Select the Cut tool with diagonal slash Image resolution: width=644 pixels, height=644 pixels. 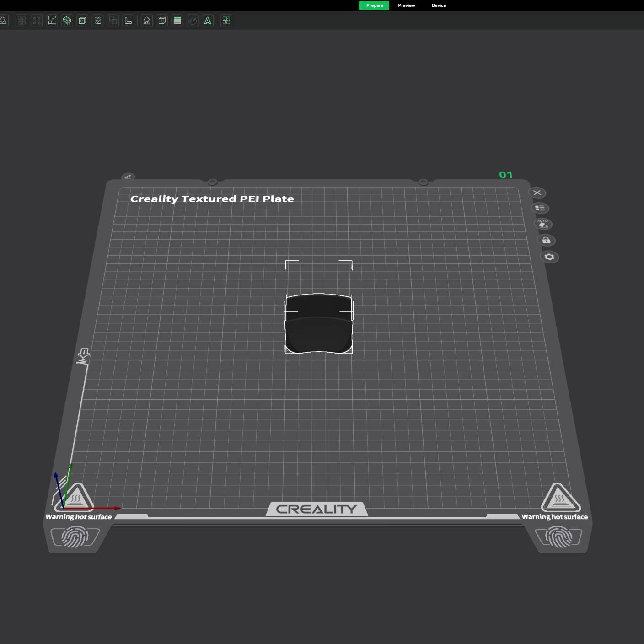pyautogui.click(x=98, y=21)
